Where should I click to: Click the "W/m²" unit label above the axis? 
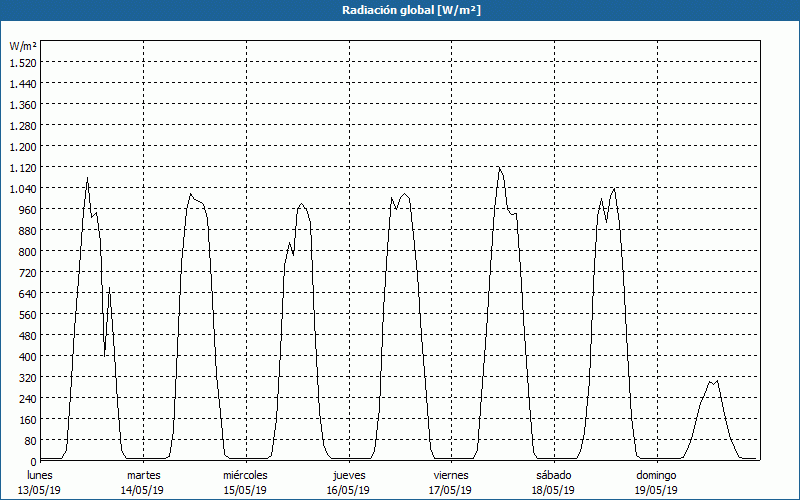click(x=22, y=46)
